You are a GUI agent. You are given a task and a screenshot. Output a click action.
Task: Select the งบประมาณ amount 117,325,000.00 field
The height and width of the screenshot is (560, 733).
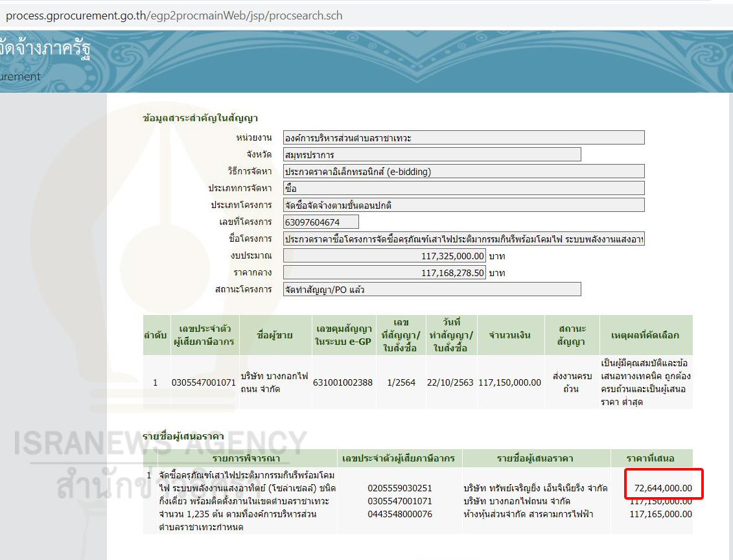click(384, 256)
